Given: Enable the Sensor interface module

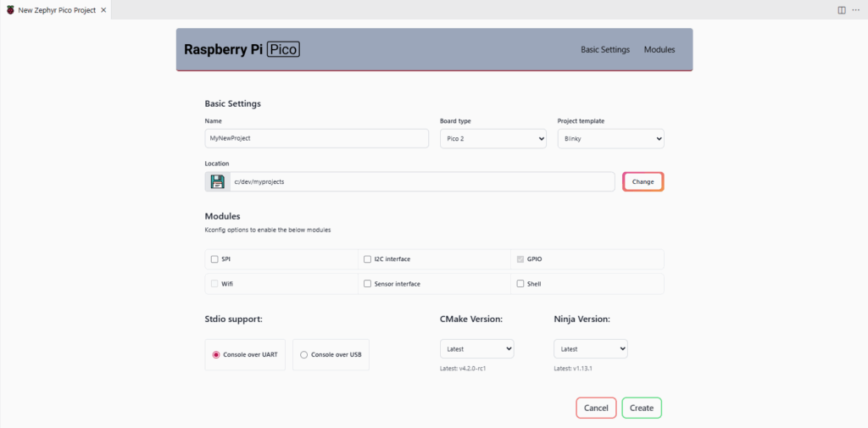Looking at the screenshot, I should pos(367,284).
